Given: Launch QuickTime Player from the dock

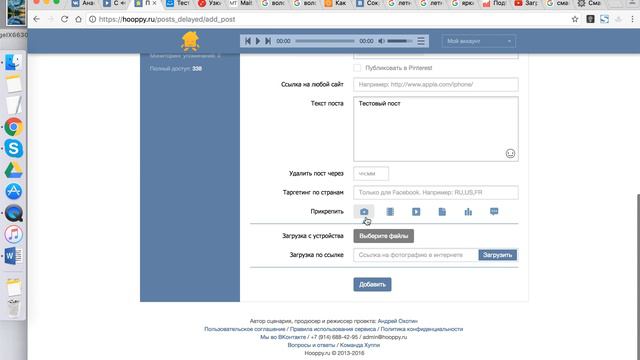Looking at the screenshot, I should pos(13,213).
